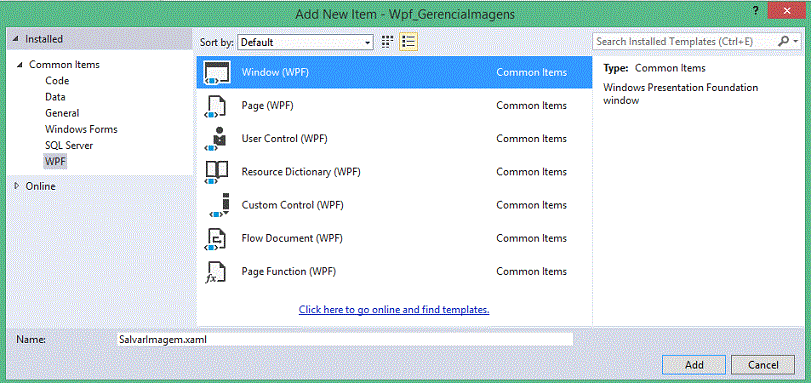811x383 pixels.
Task: Switch to medium icons list view
Action: pyautogui.click(x=409, y=42)
